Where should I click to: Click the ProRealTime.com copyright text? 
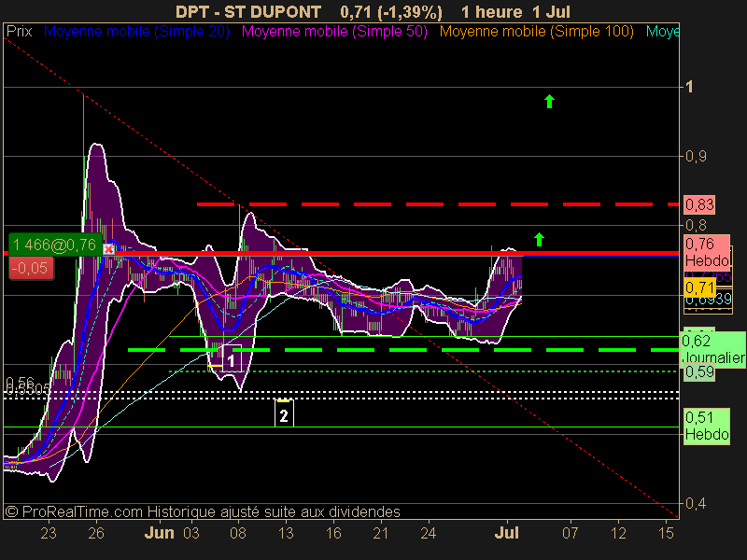(x=203, y=511)
